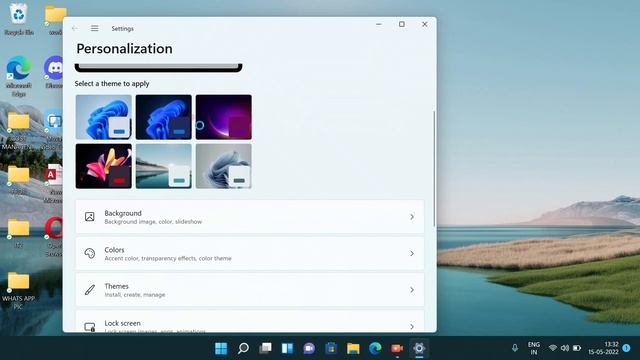Apply the purple Glow theme

click(224, 117)
